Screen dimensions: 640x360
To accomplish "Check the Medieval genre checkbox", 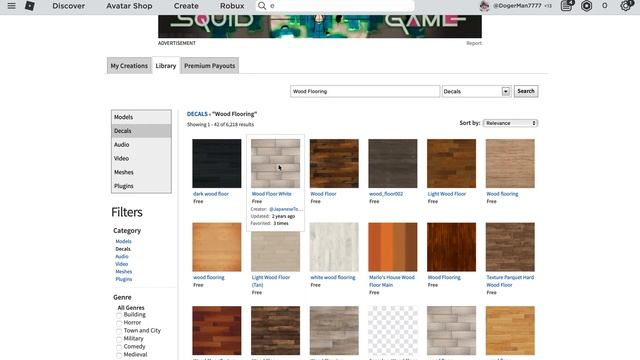I will point(119,355).
